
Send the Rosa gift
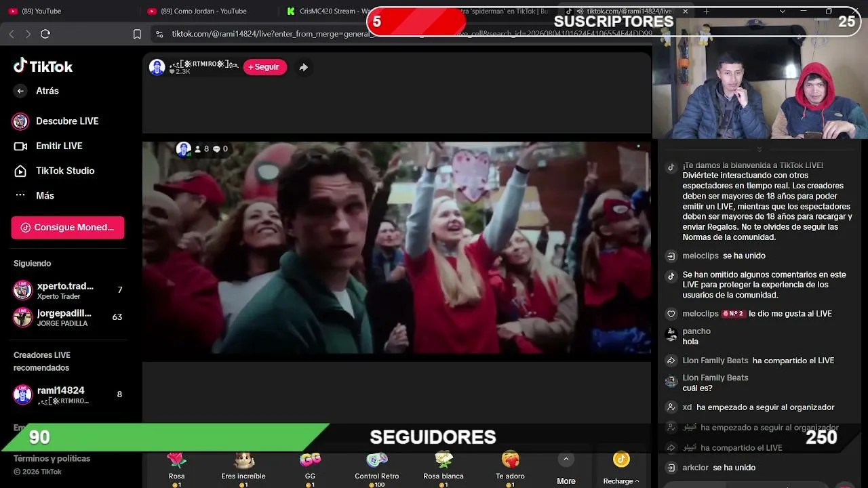(176, 468)
